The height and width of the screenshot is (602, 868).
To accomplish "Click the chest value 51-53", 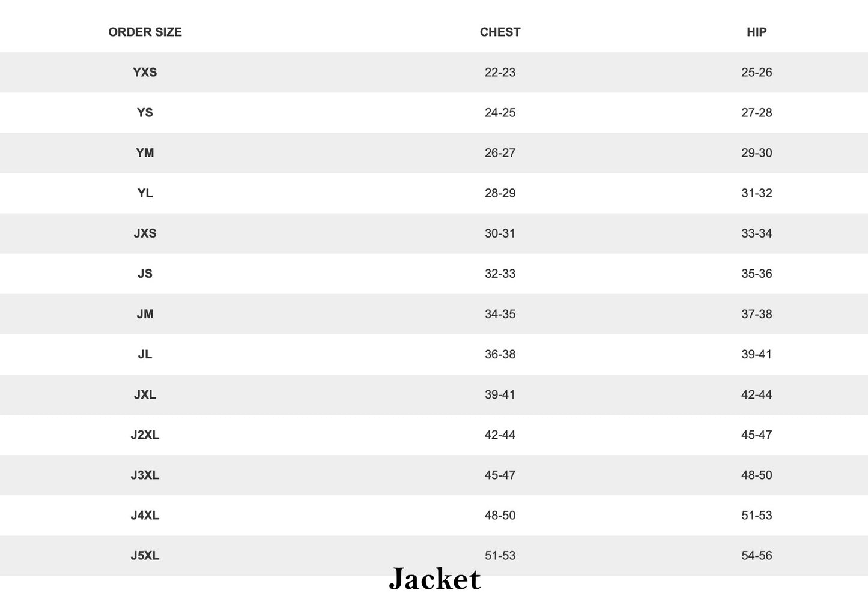I will coord(500,555).
